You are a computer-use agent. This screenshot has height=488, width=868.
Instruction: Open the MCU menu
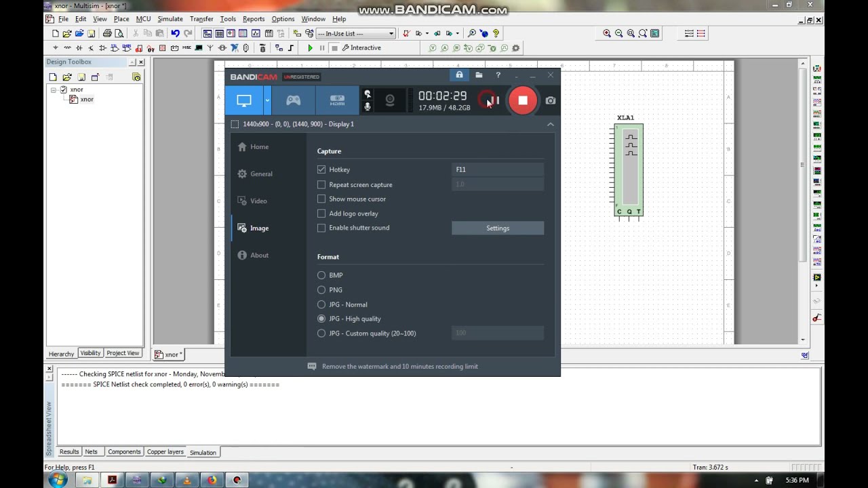[x=143, y=19]
